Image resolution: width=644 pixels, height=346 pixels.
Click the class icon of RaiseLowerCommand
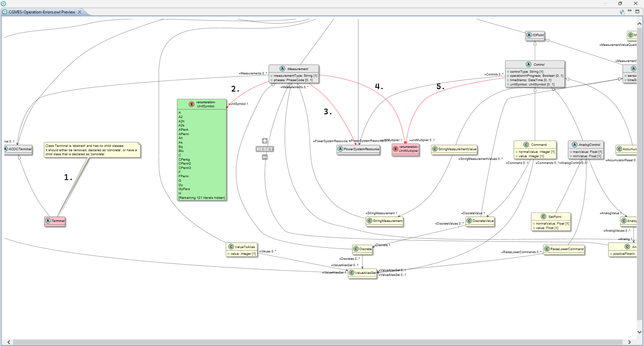tap(547, 249)
